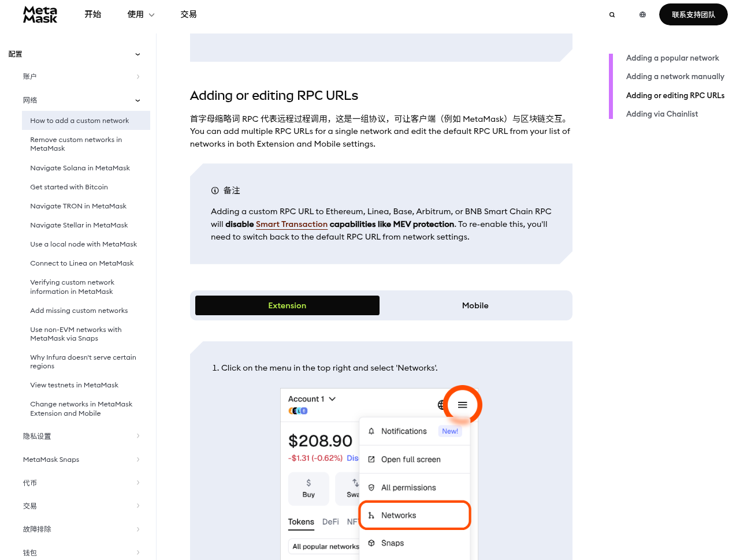Screen dimensions: 751x560
Task: Open Navigate Solana in MetaMask article
Action: (80, 168)
